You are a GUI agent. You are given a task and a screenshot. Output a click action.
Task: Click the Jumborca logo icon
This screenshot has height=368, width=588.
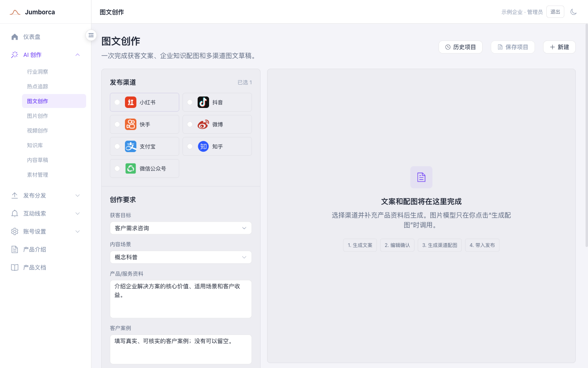tap(15, 12)
